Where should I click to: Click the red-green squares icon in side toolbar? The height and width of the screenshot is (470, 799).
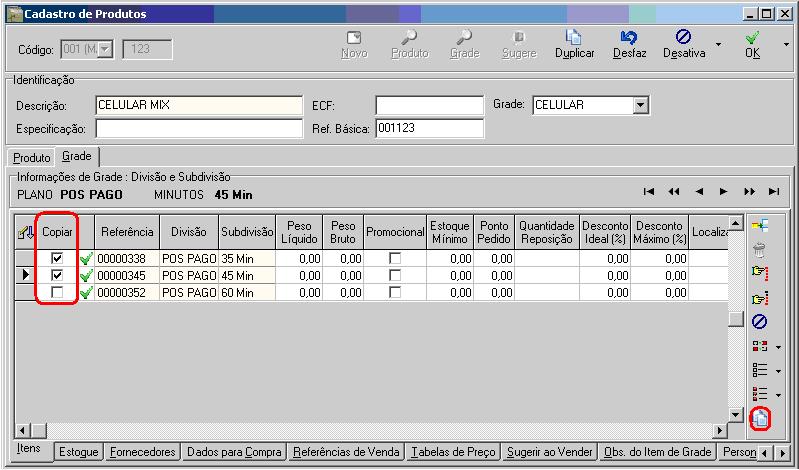(x=760, y=347)
